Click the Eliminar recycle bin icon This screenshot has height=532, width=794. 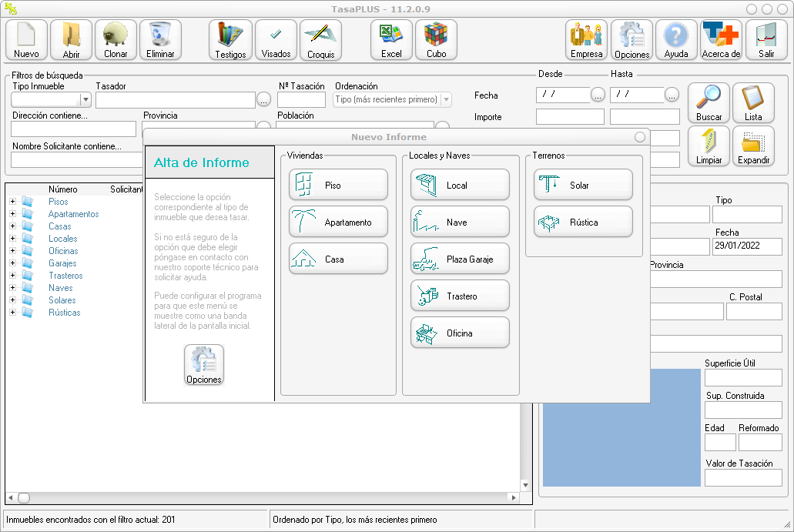click(160, 40)
